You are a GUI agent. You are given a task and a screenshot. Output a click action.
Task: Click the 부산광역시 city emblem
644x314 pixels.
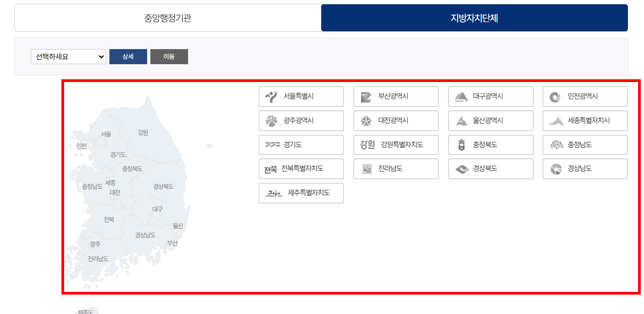(396, 96)
